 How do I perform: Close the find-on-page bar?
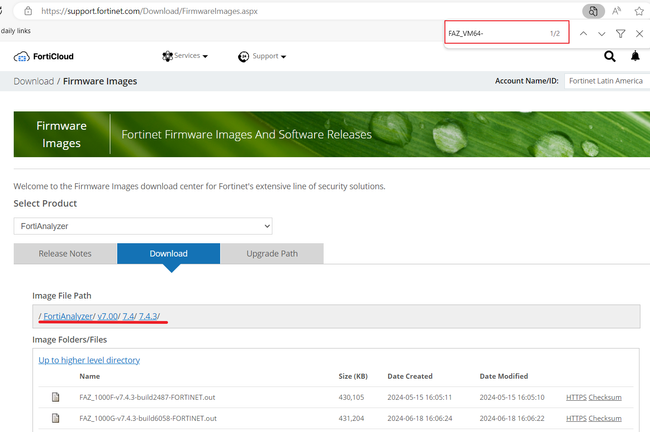point(639,34)
